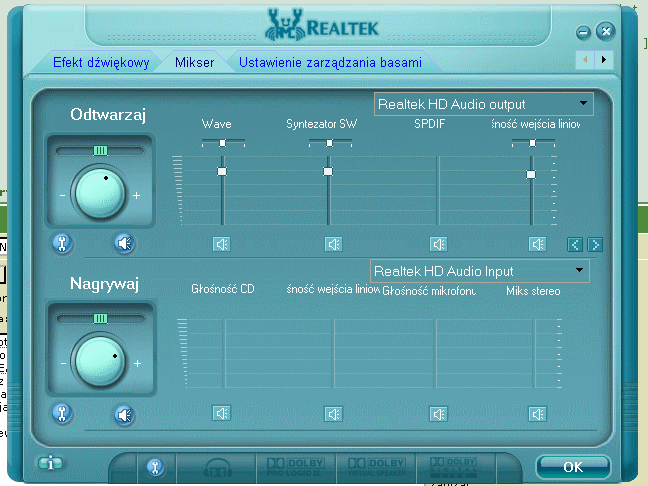Click the Dolby Pro Logic II logo
This screenshot has height=486, width=648.
point(295,467)
